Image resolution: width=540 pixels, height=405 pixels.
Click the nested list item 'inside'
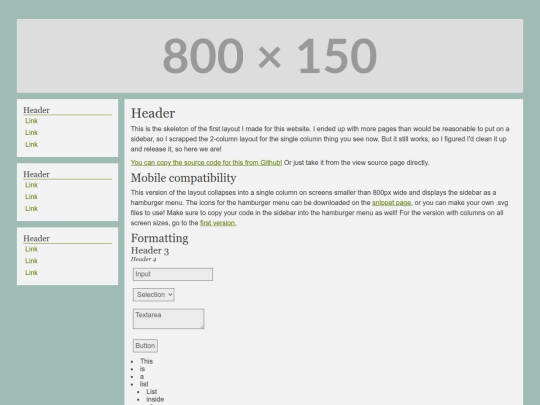[x=155, y=399]
